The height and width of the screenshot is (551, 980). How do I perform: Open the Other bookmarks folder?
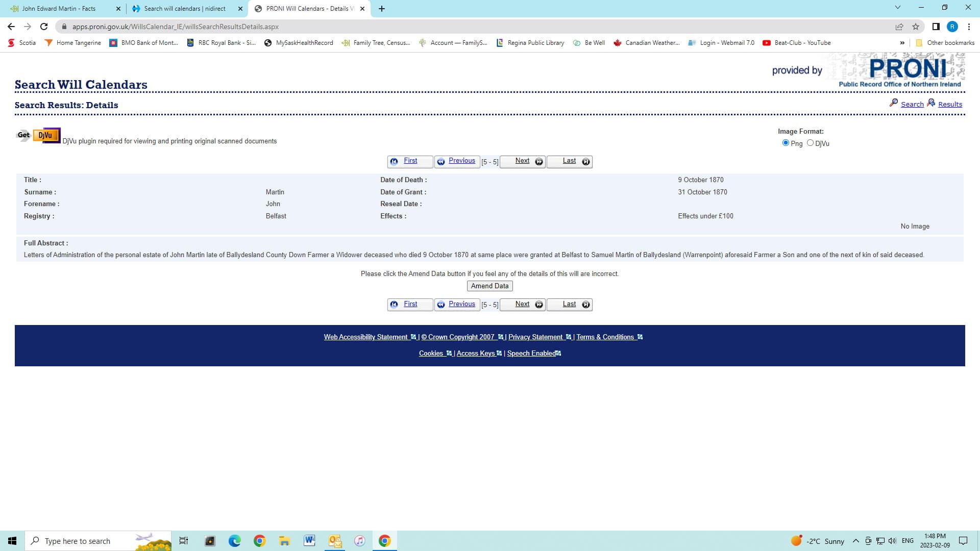coord(945,43)
